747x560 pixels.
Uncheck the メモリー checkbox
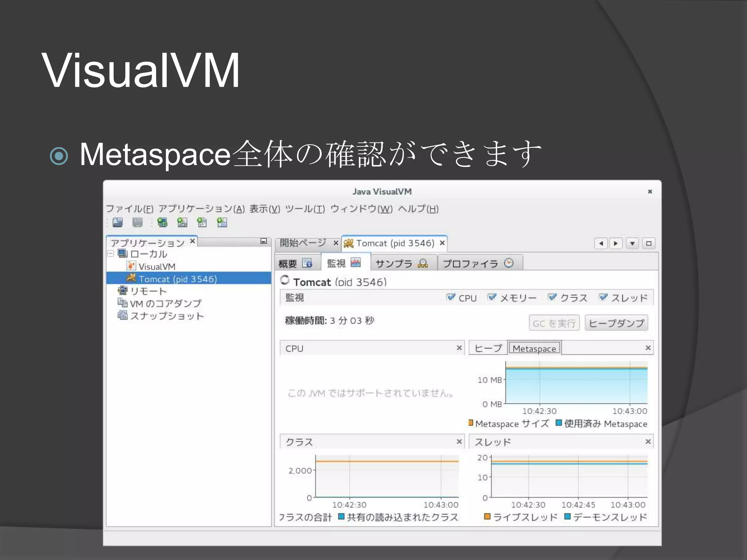pyautogui.click(x=492, y=297)
